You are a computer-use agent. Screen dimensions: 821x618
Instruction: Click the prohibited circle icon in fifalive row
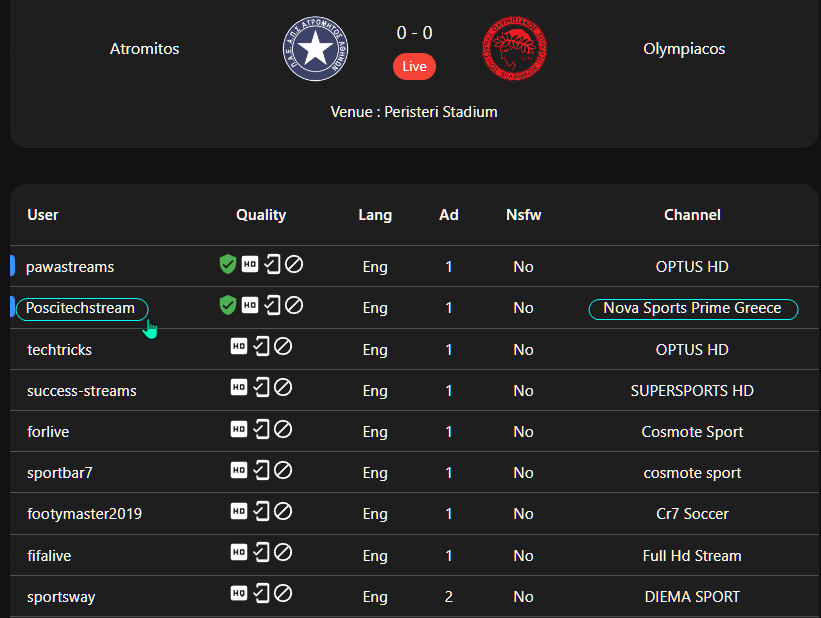(x=283, y=552)
